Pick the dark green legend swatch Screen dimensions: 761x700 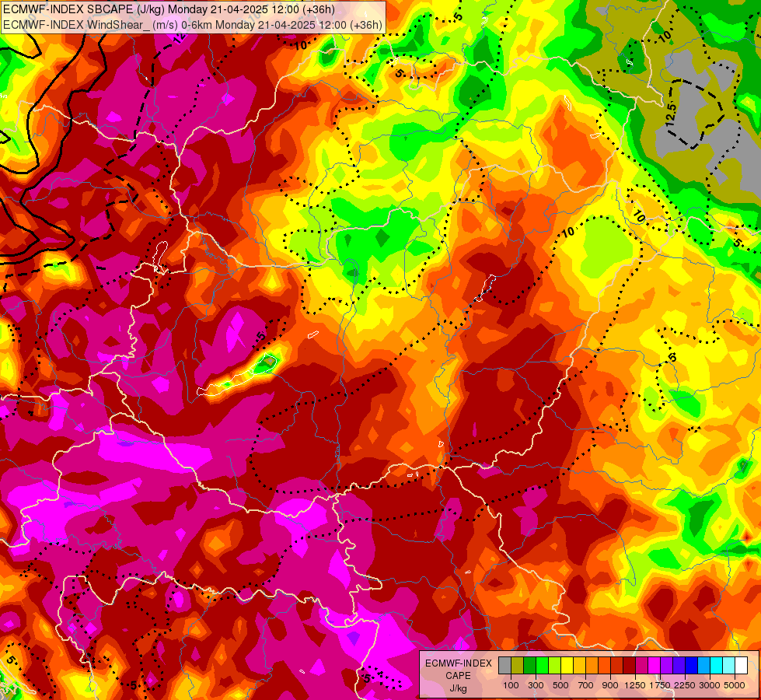[529, 665]
